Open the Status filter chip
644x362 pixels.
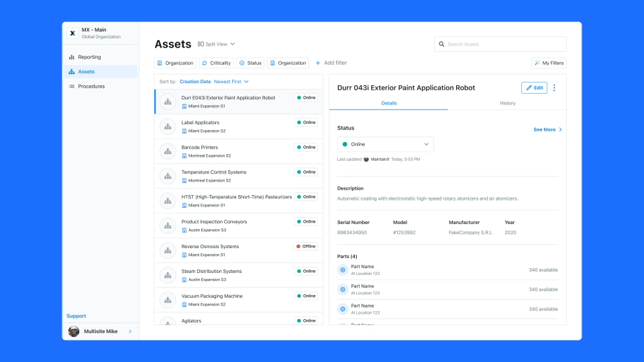(250, 63)
